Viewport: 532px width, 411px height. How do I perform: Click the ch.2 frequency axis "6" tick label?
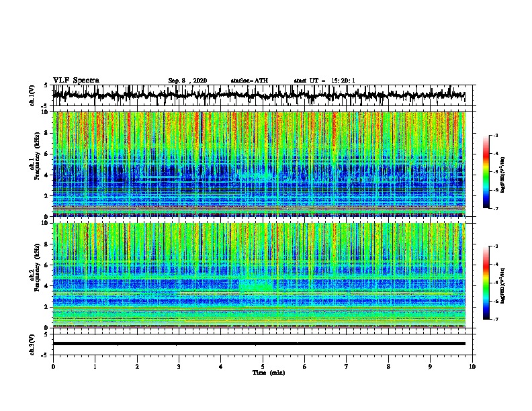(46, 265)
